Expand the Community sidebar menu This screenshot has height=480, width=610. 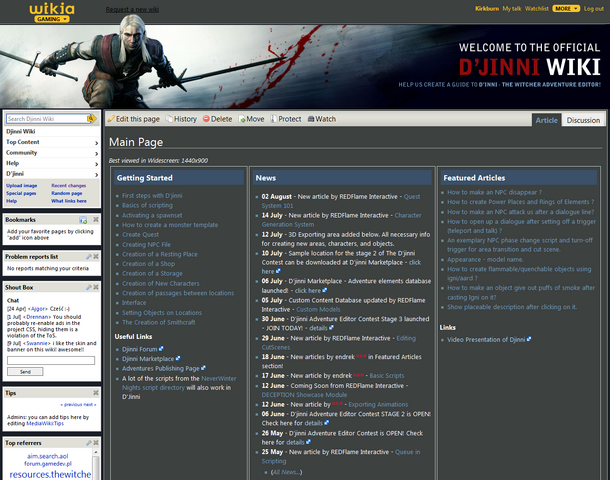52,153
